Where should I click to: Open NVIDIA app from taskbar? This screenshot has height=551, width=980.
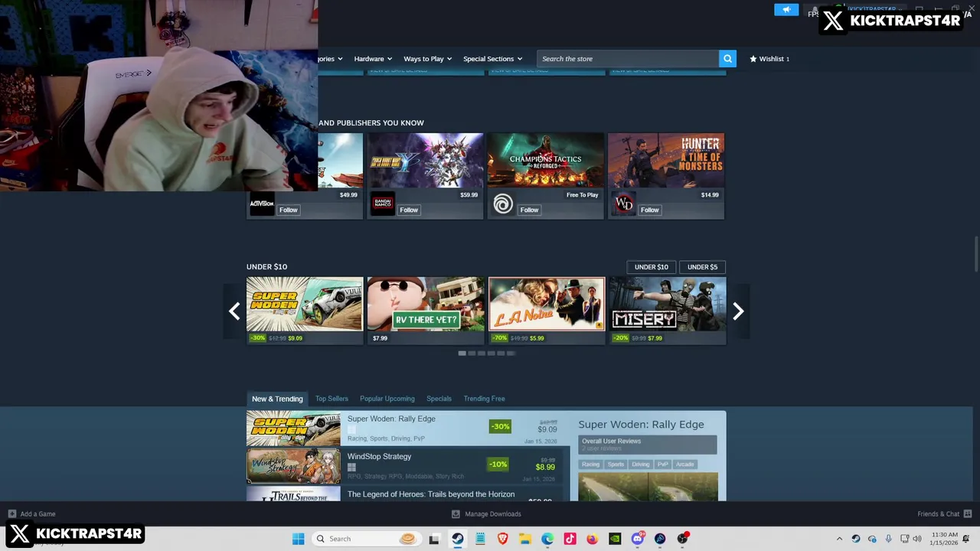click(x=615, y=539)
